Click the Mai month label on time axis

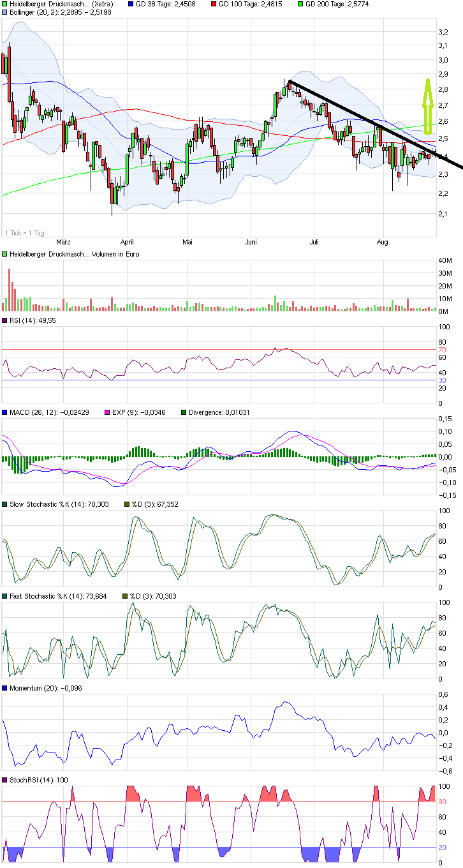[x=187, y=242]
